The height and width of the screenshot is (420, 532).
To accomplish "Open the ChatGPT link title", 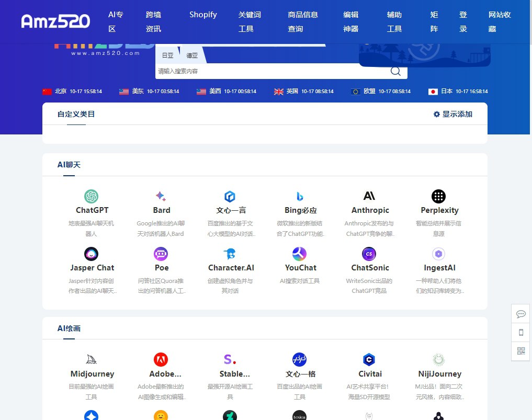I will [92, 210].
